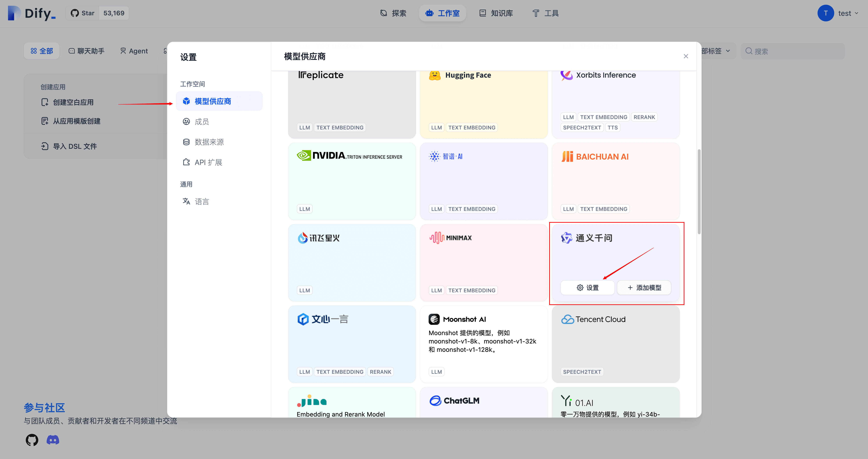Click the Hugging Face emoji logo
The height and width of the screenshot is (459, 868).
(x=435, y=75)
